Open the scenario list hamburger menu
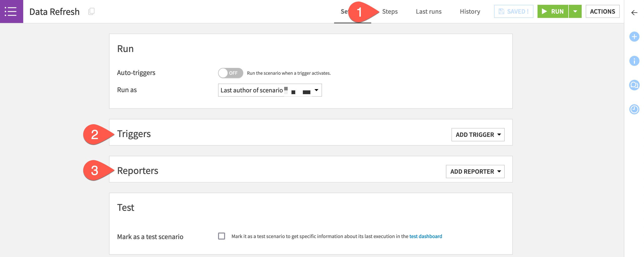This screenshot has height=257, width=644. (11, 12)
